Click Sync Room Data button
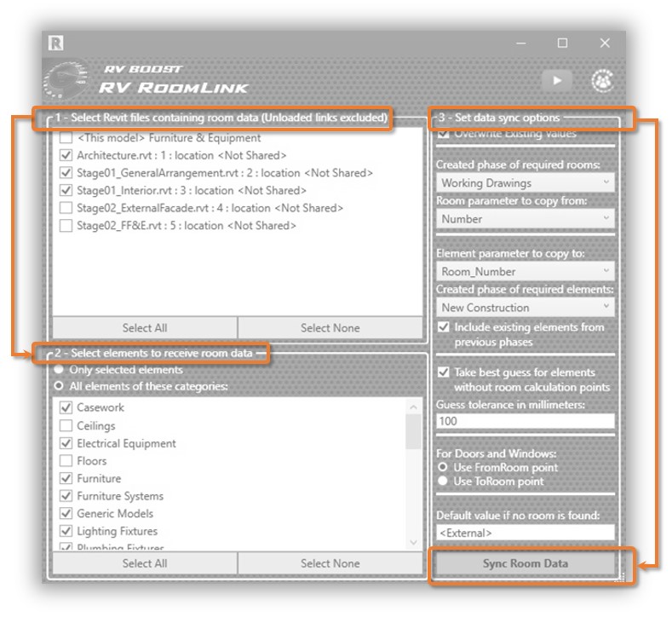This screenshot has height=617, width=672. click(526, 563)
